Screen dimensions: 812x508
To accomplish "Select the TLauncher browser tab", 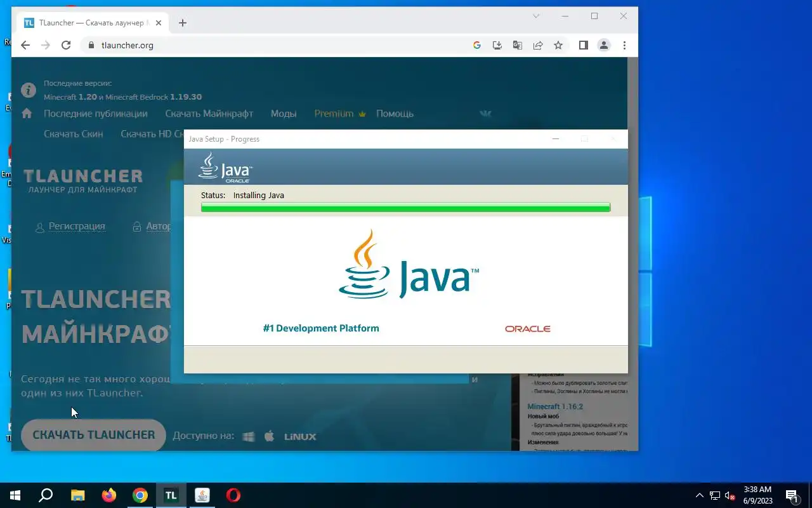I will pos(93,23).
